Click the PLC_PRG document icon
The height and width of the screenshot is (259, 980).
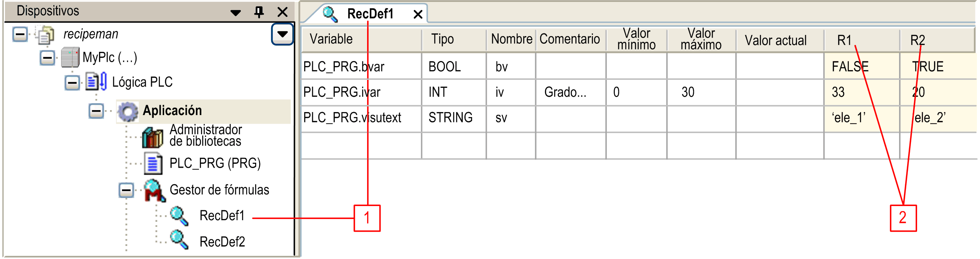click(x=153, y=163)
